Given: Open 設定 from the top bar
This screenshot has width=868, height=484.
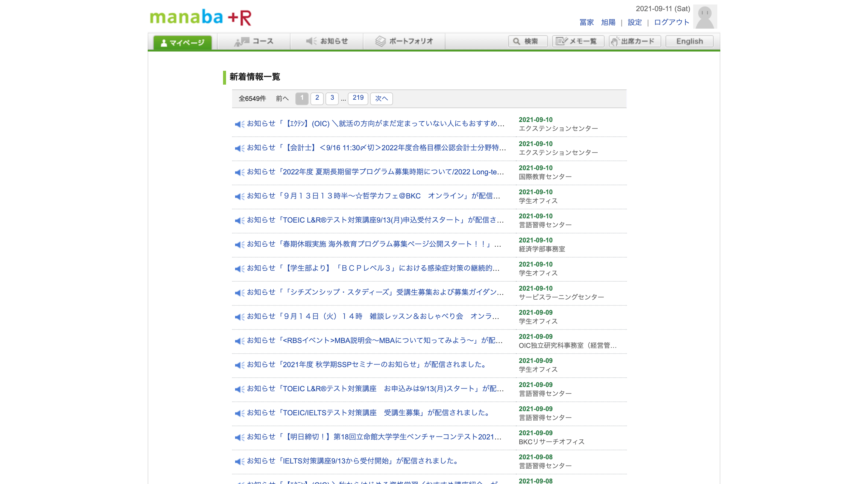Looking at the screenshot, I should (635, 22).
